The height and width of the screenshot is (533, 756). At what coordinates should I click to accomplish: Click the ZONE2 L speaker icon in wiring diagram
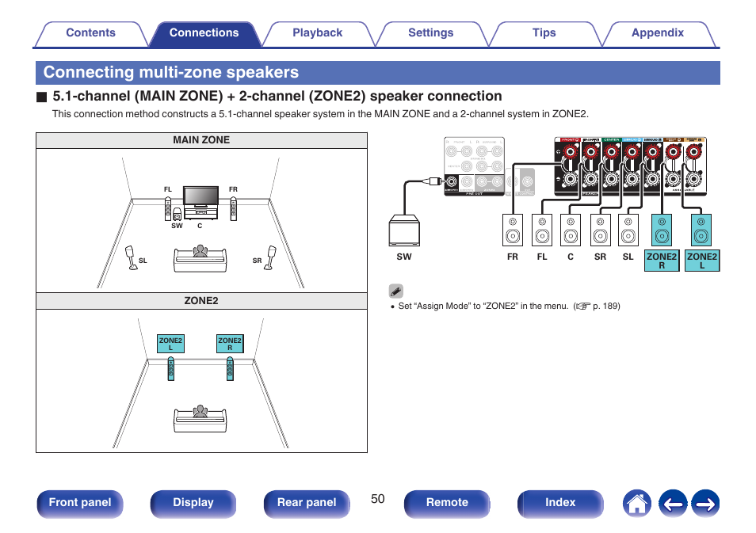coord(701,230)
